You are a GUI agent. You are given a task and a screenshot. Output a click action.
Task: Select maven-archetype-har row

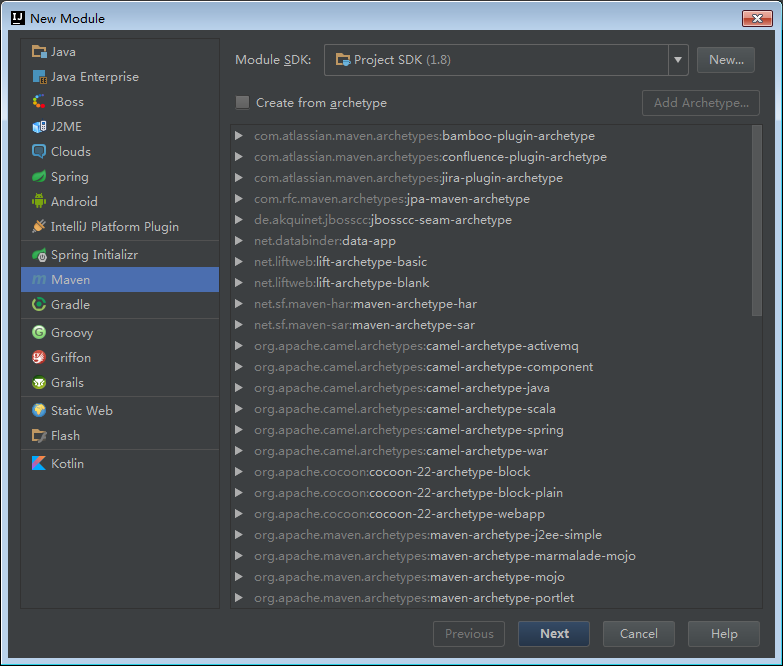pyautogui.click(x=491, y=304)
